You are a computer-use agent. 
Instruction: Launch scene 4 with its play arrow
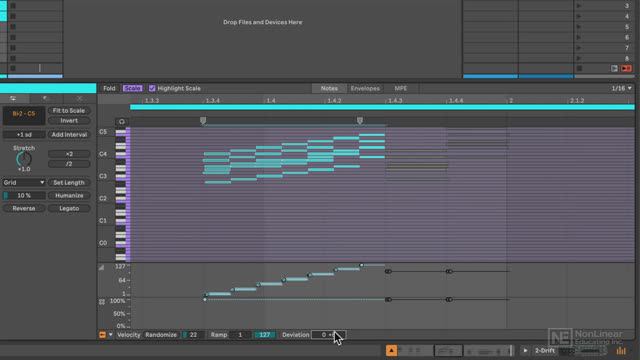tap(578, 16)
